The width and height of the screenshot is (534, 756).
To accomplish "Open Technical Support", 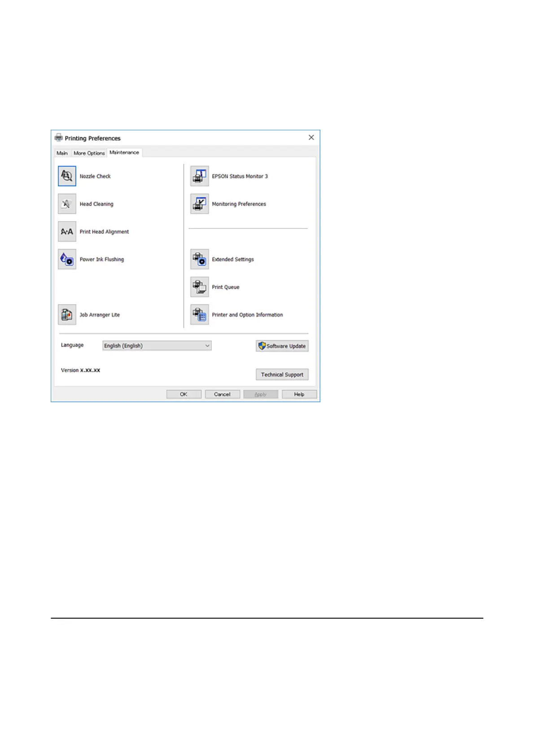I will [282, 374].
